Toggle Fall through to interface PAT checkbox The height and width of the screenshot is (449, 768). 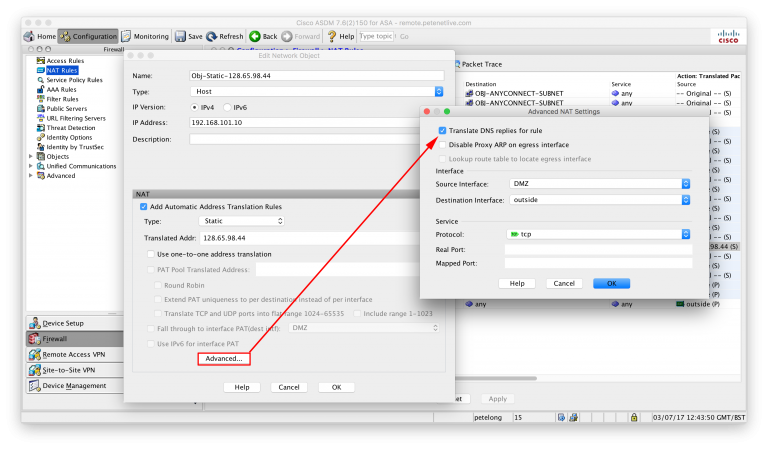151,329
